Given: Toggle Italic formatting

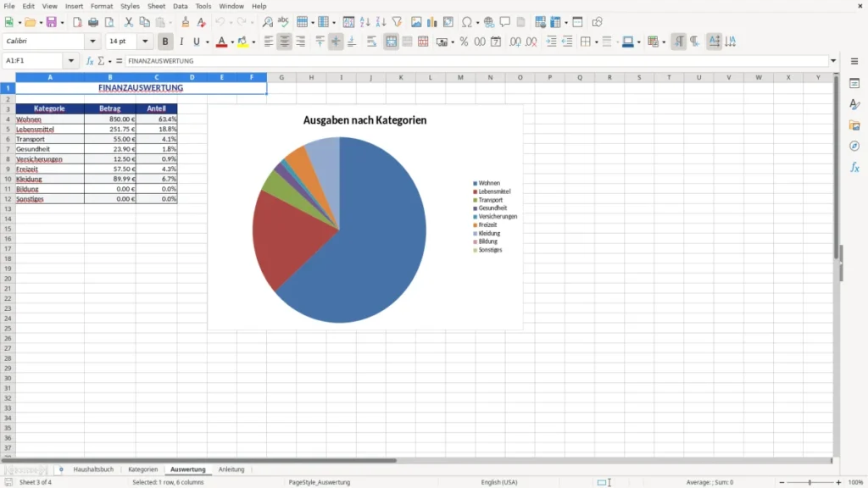Looking at the screenshot, I should click(181, 42).
